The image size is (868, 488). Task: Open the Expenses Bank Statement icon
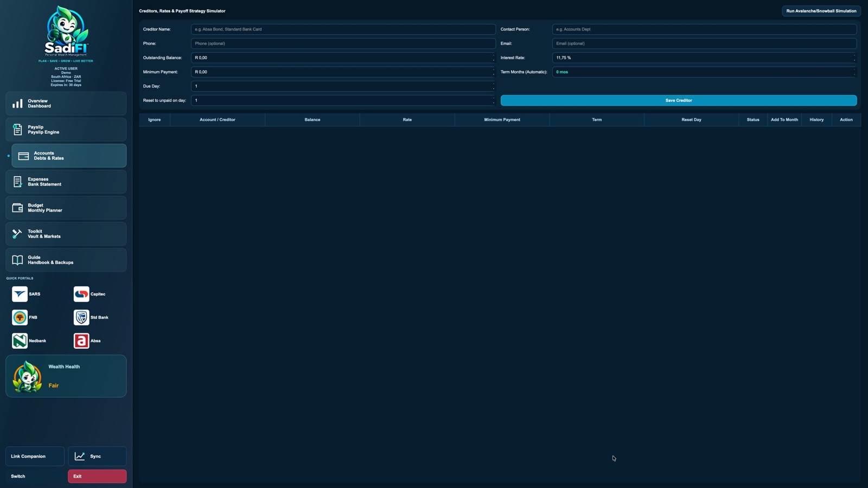pyautogui.click(x=17, y=182)
